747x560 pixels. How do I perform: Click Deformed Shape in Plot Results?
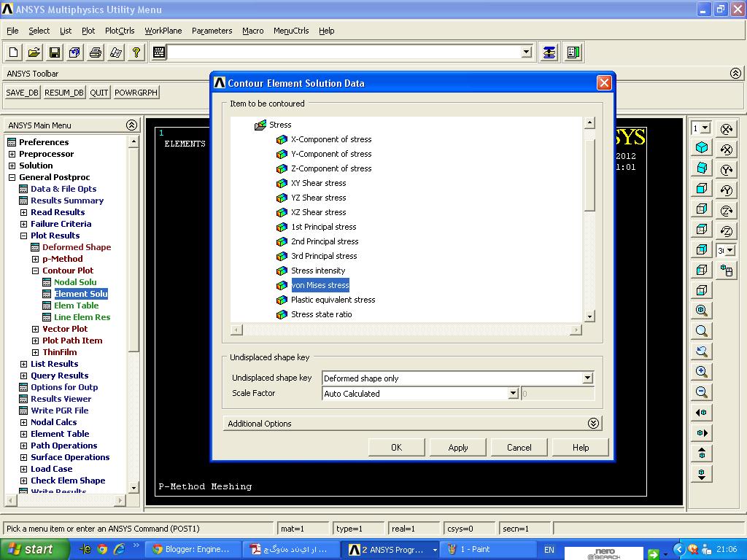coord(76,247)
